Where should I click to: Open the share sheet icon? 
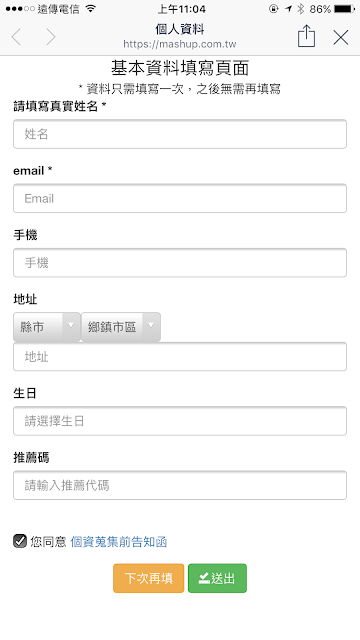(306, 36)
